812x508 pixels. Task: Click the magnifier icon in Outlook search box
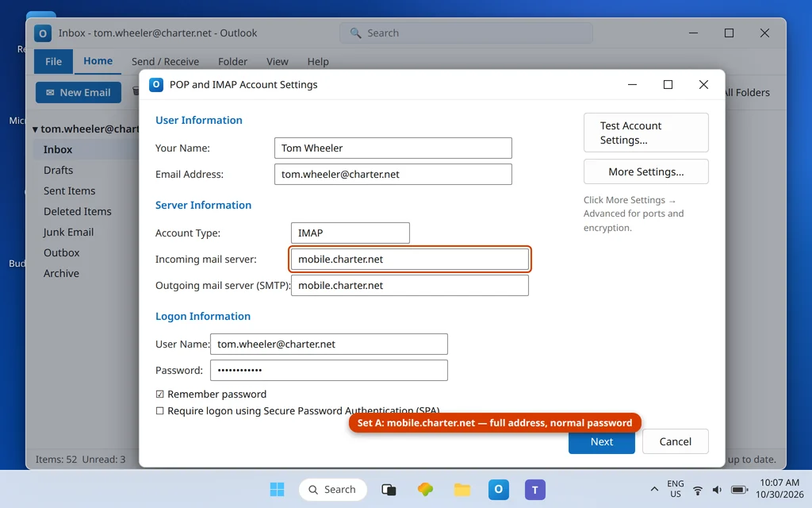355,33
